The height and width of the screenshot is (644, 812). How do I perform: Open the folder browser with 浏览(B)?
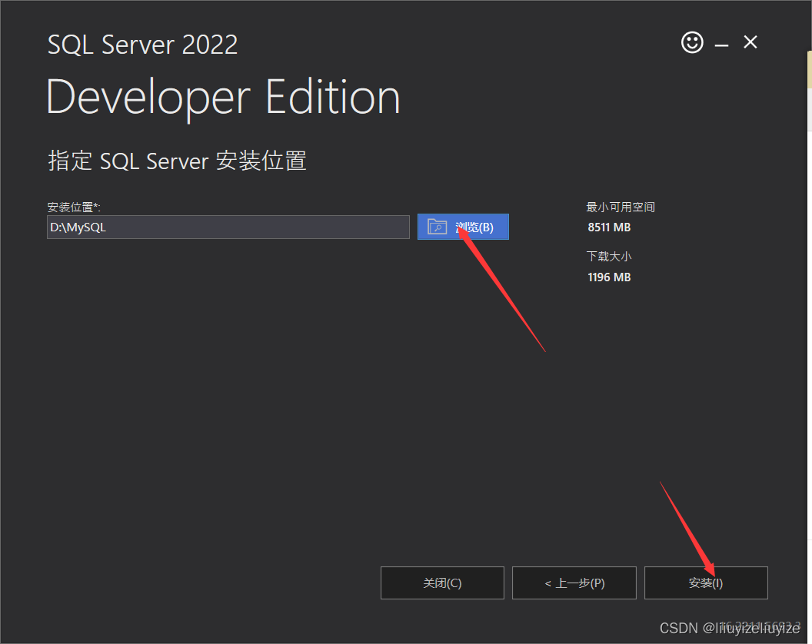pos(463,227)
